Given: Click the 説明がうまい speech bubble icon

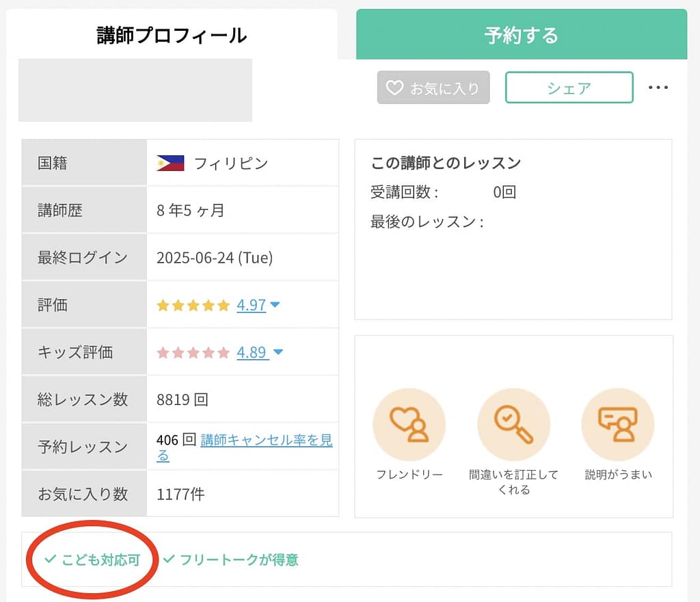Looking at the screenshot, I should (617, 424).
